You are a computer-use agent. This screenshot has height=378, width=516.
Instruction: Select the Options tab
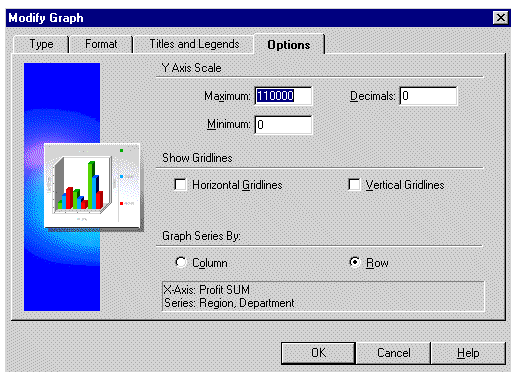click(x=289, y=45)
